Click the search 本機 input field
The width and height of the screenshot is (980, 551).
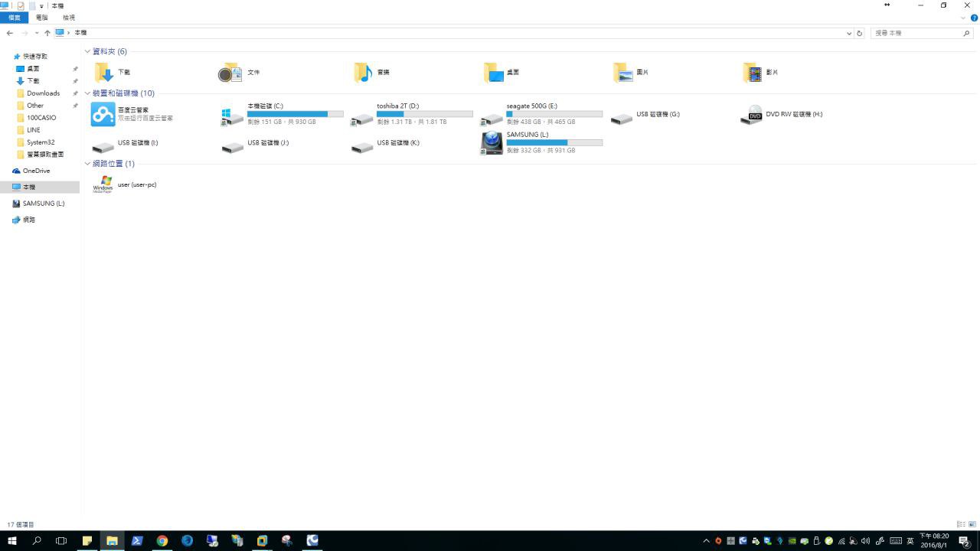click(x=917, y=33)
